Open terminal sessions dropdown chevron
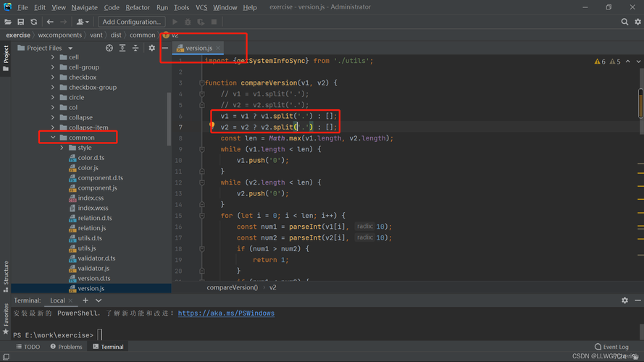Image resolution: width=644 pixels, height=362 pixels. pyautogui.click(x=99, y=300)
